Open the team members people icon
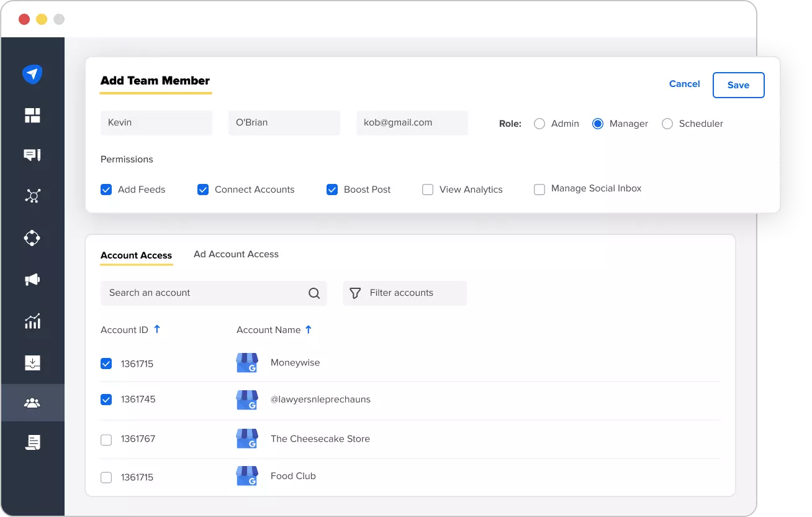Screen dimensions: 812x517 click(32, 403)
